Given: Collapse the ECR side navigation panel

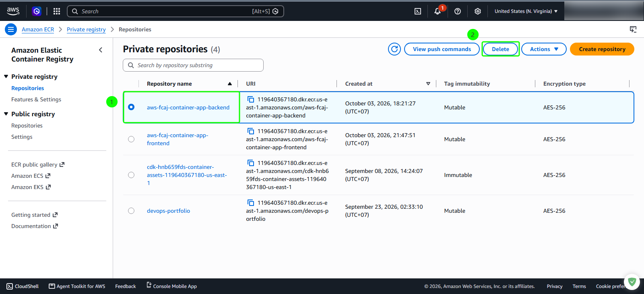Looking at the screenshot, I should point(101,50).
